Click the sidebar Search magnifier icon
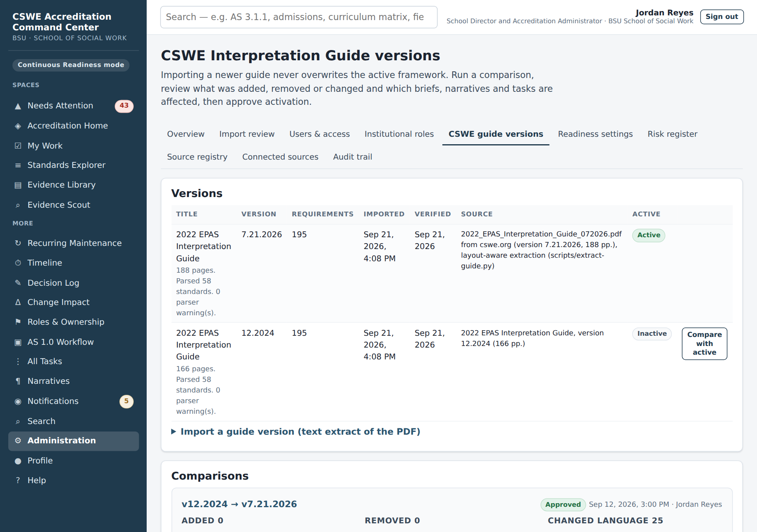The width and height of the screenshot is (757, 532). tap(18, 422)
